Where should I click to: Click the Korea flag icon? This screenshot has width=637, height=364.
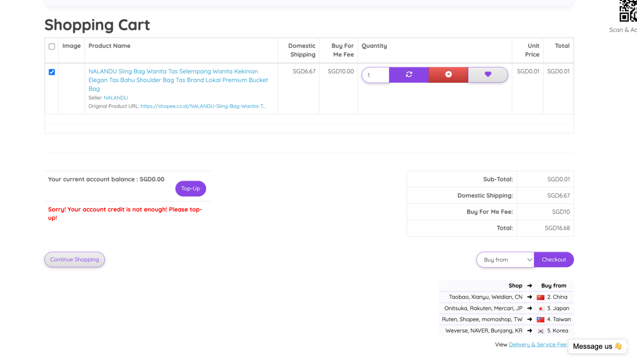(540, 331)
